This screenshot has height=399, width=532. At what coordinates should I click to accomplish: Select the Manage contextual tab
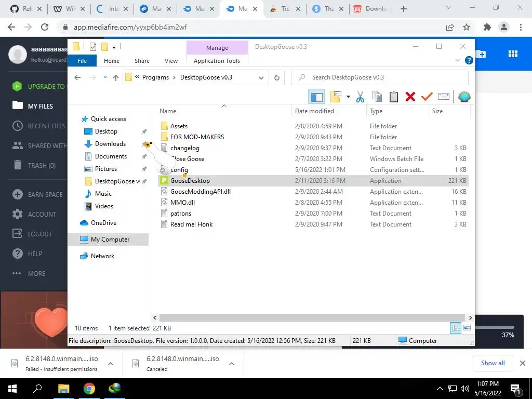coord(217,48)
